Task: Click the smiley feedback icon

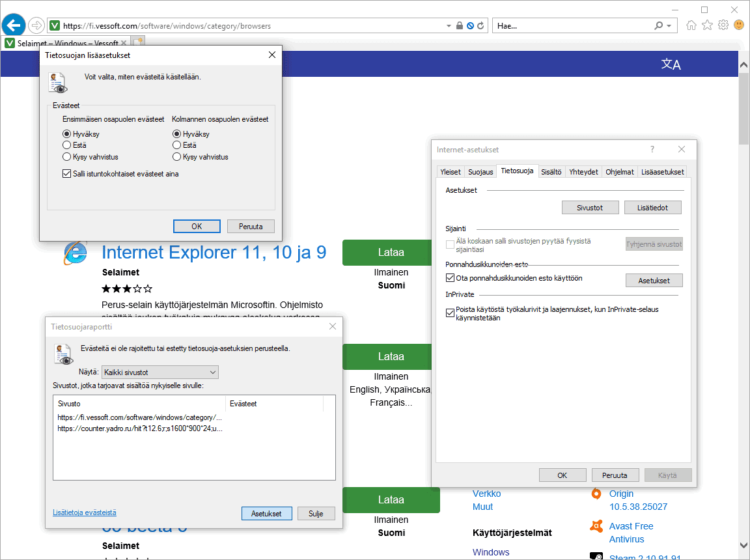Action: pyautogui.click(x=739, y=25)
